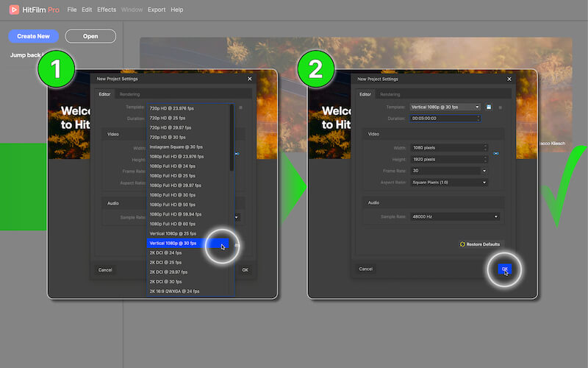The width and height of the screenshot is (588, 368).
Task: Open the Window menu
Action: [x=132, y=10]
